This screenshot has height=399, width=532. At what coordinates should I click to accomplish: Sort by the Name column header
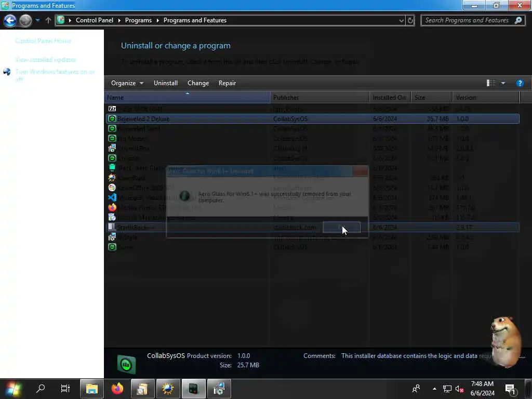[187, 97]
